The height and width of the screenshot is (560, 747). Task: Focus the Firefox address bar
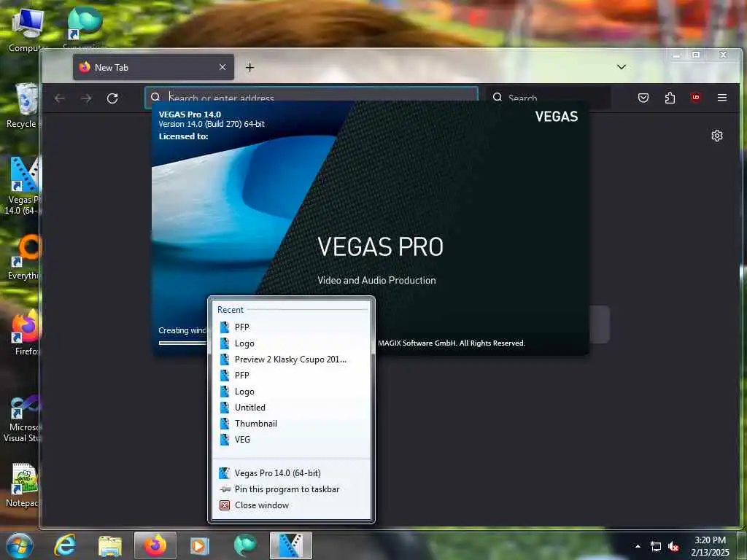(311, 98)
